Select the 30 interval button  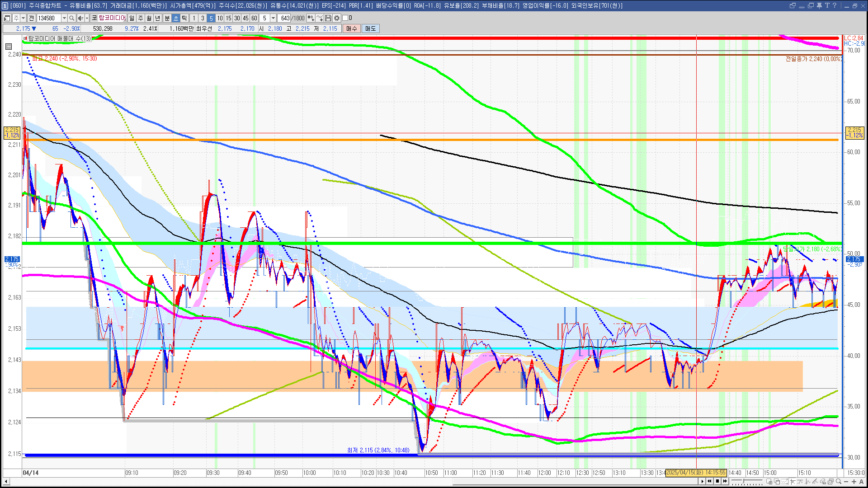pos(237,18)
